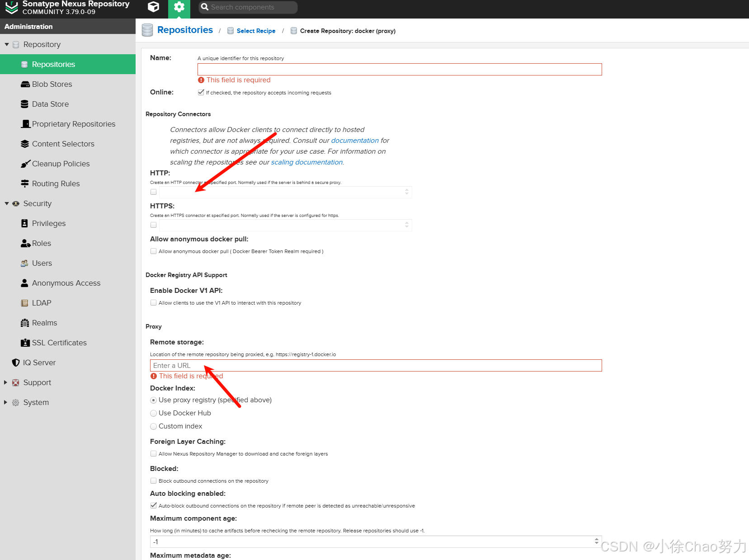
Task: Click the Repository folder icon in tree
Action: pyautogui.click(x=16, y=44)
